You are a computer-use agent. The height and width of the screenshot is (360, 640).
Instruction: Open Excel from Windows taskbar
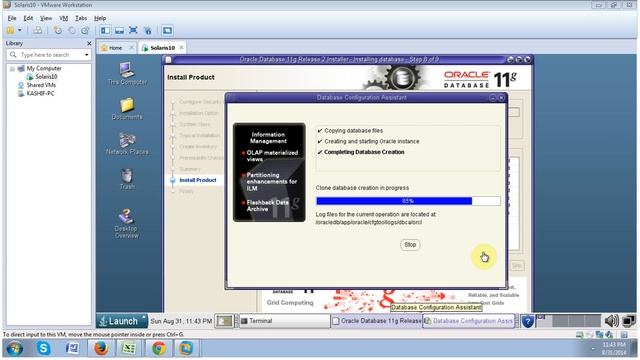pyautogui.click(x=129, y=348)
